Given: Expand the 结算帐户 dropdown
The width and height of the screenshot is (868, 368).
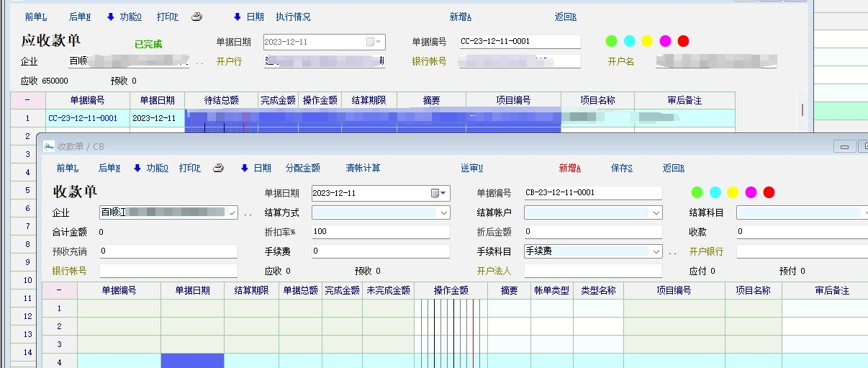Looking at the screenshot, I should 655,213.
